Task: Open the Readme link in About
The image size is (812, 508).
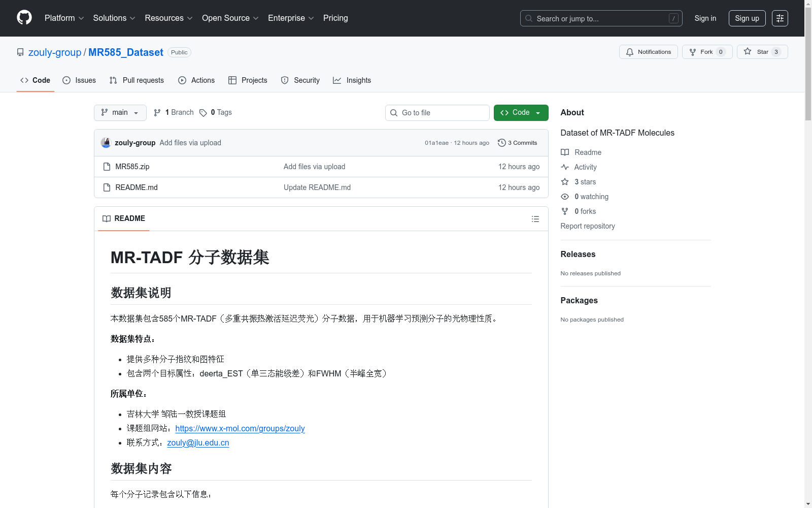Action: click(x=581, y=152)
